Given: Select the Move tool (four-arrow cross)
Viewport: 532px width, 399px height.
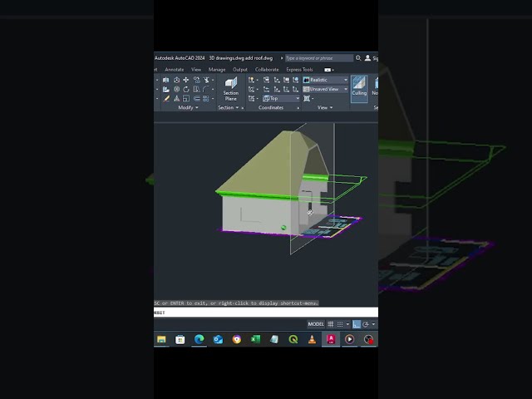Looking at the screenshot, I should click(x=186, y=80).
